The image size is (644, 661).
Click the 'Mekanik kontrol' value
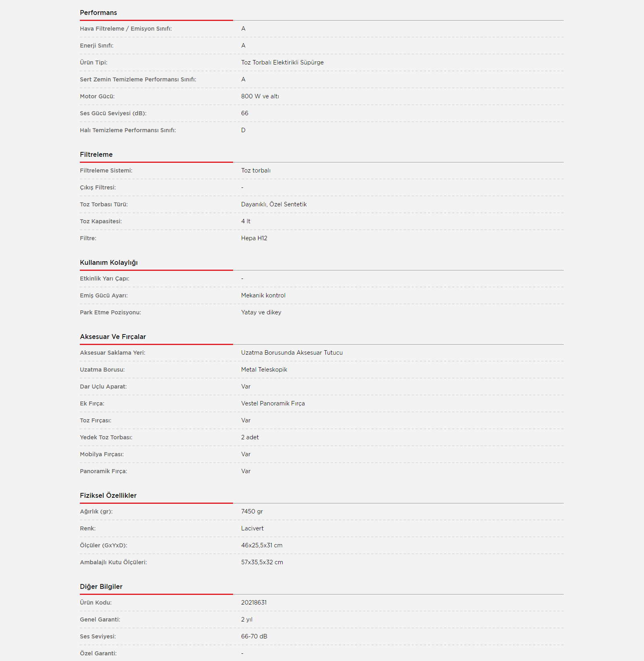[x=263, y=295]
